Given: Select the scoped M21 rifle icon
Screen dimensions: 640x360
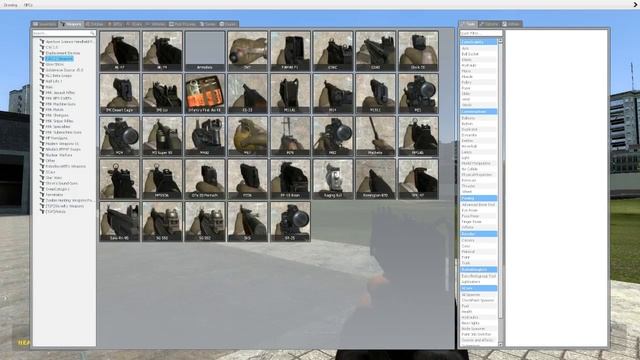Looking at the screenshot, I should coord(418,93).
